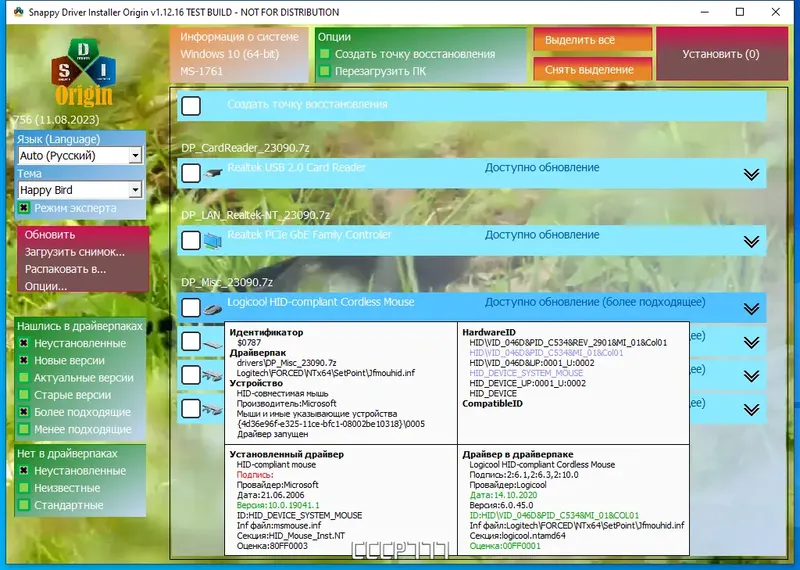Enable 'Неизвестные' filter
The height and width of the screenshot is (570, 800).
pyautogui.click(x=23, y=488)
